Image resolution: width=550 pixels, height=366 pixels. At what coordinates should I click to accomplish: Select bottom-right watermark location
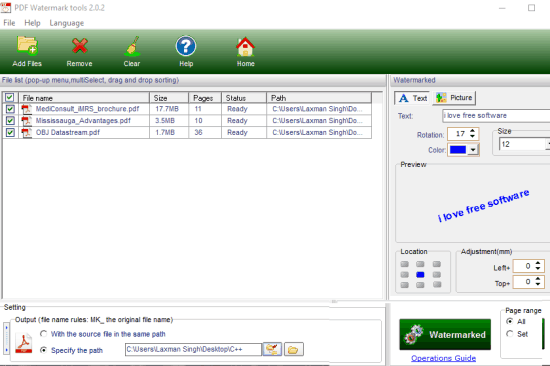(437, 285)
